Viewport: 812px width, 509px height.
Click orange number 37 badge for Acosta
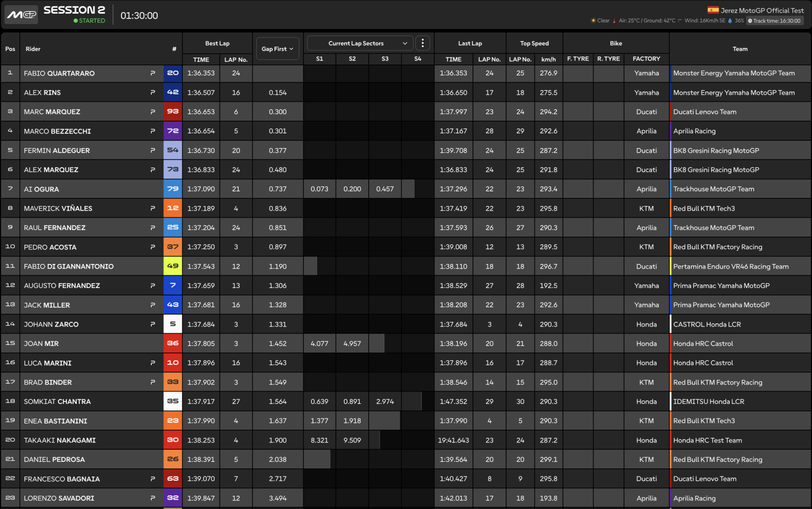pos(173,247)
